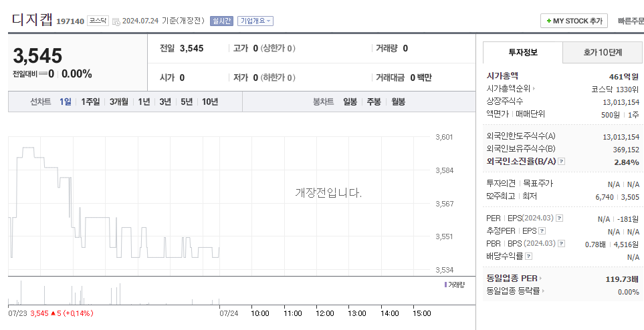Screen dimensions: 644x330
Task: Select the 1일 line chart period
Action: (x=66, y=102)
